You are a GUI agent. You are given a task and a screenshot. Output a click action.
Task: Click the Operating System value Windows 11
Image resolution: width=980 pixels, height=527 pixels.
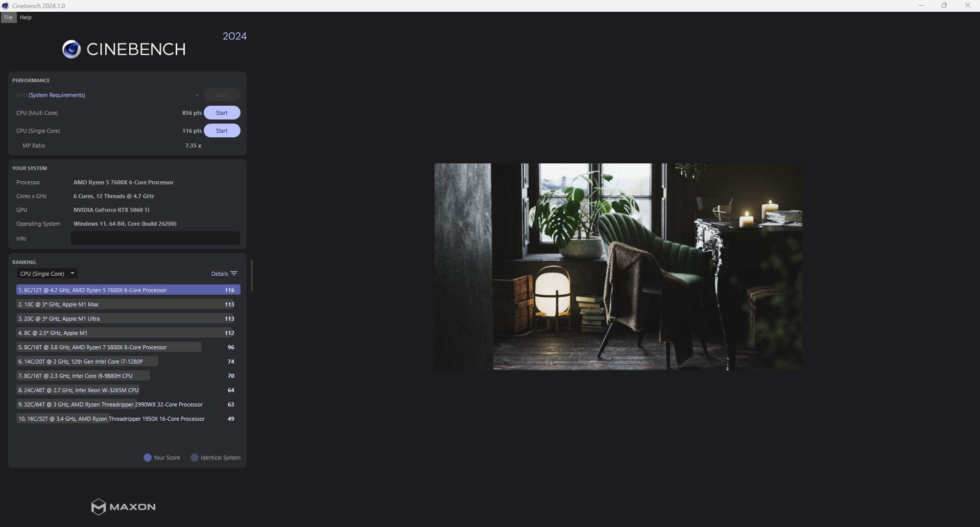click(x=125, y=224)
